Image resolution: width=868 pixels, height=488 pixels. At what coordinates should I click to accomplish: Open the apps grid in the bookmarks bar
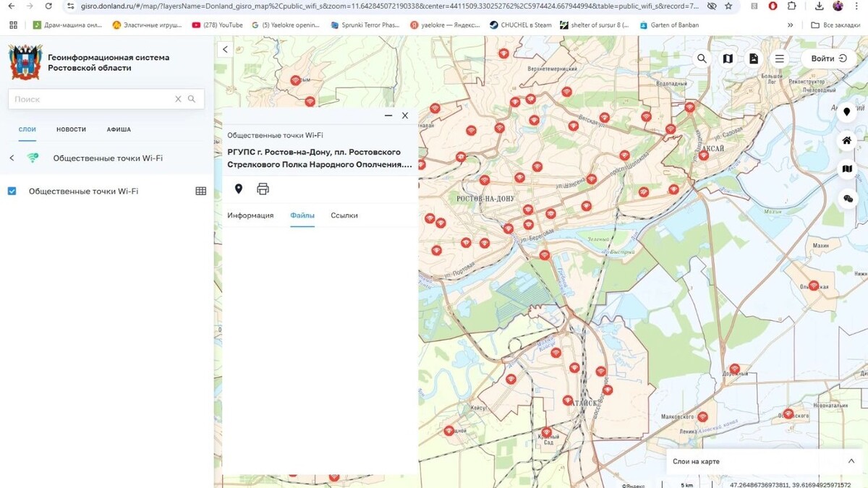click(13, 25)
